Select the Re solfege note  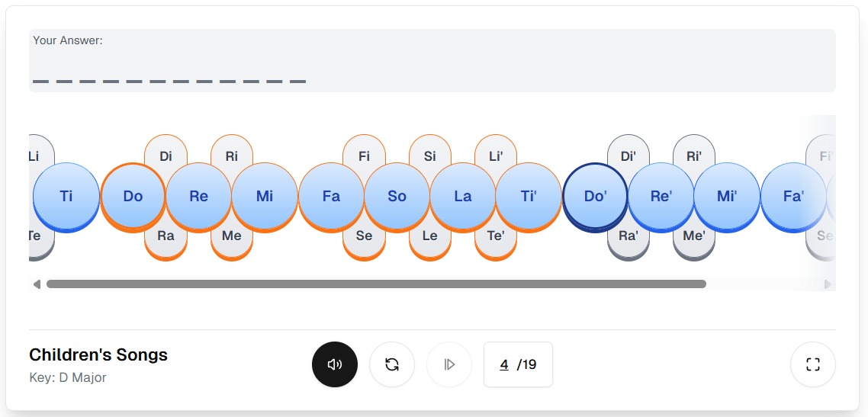198,196
